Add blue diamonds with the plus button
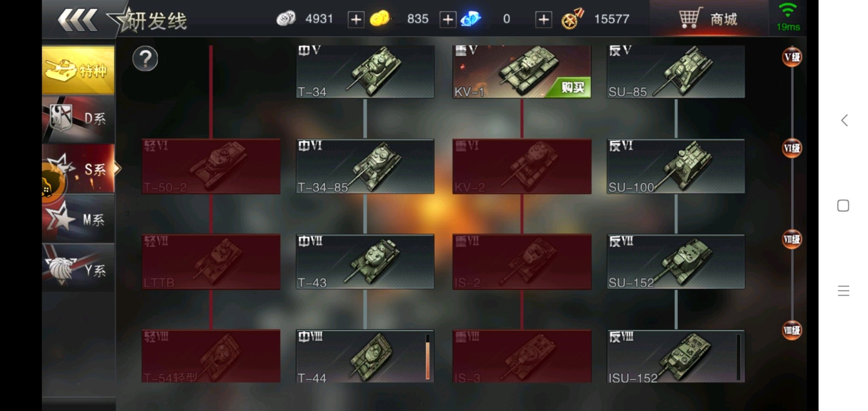 click(x=544, y=20)
